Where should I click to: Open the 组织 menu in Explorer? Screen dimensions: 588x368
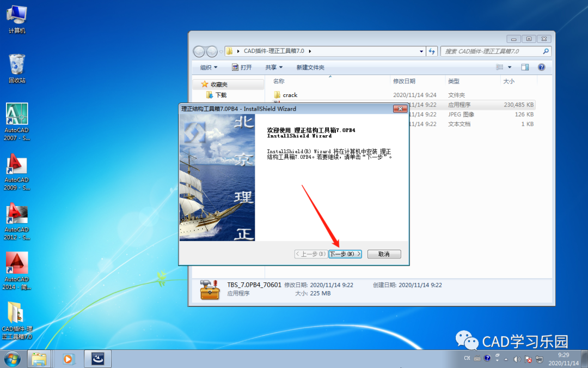209,67
